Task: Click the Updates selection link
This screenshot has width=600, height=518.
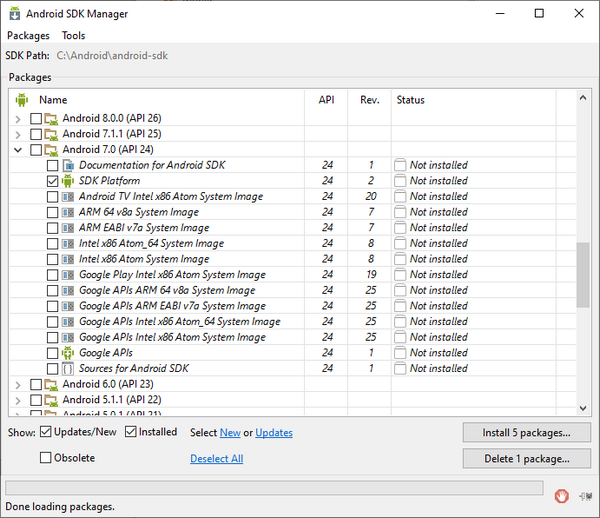Action: [x=274, y=433]
